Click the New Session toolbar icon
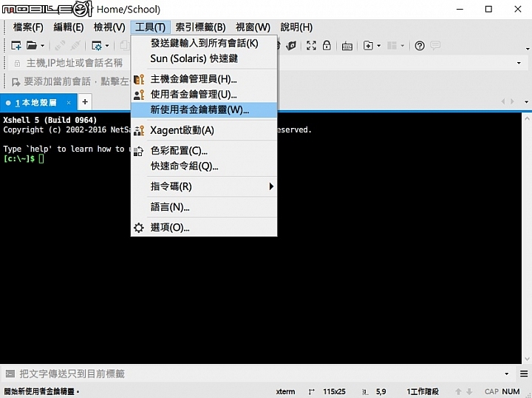 [16, 45]
